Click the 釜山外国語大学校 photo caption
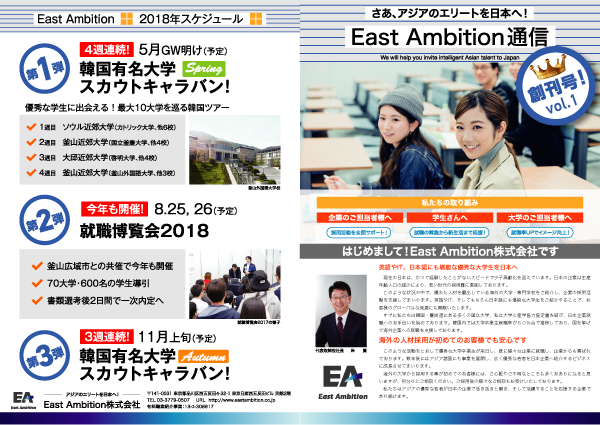 (x=264, y=188)
